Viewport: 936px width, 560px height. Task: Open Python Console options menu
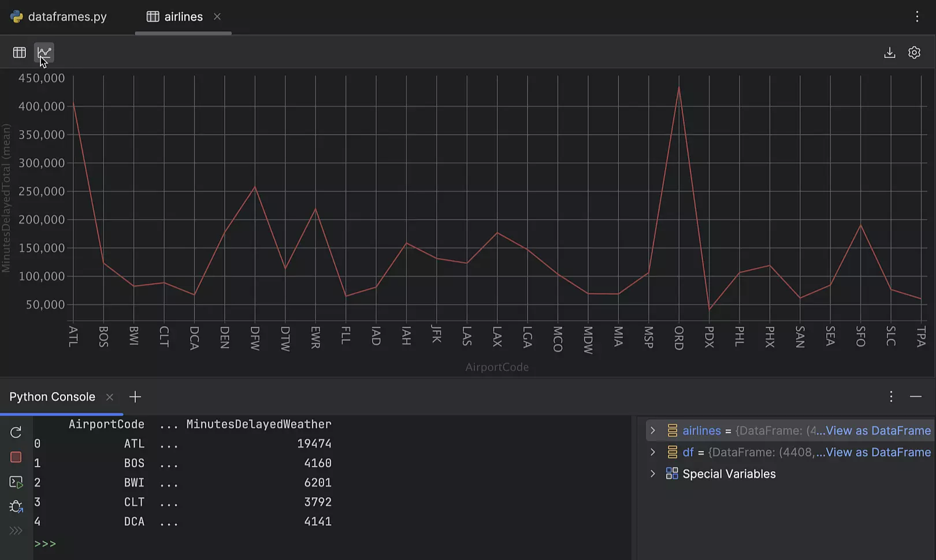(891, 397)
